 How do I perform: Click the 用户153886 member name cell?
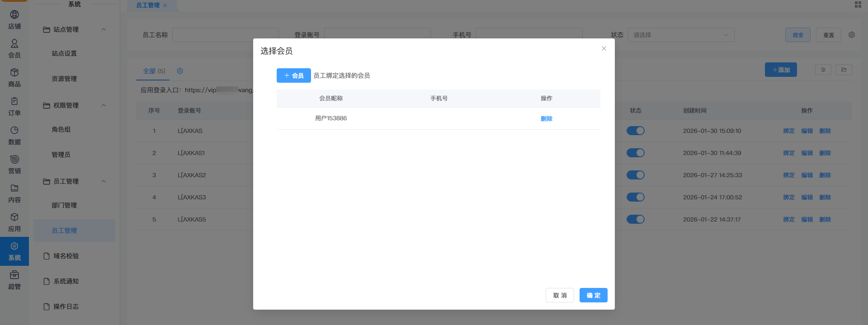click(331, 118)
